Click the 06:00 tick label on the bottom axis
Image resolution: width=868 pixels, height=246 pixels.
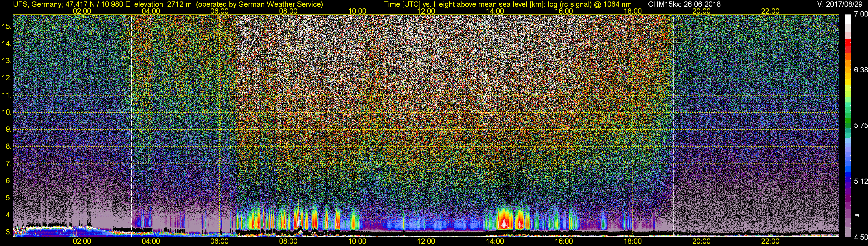click(x=219, y=241)
